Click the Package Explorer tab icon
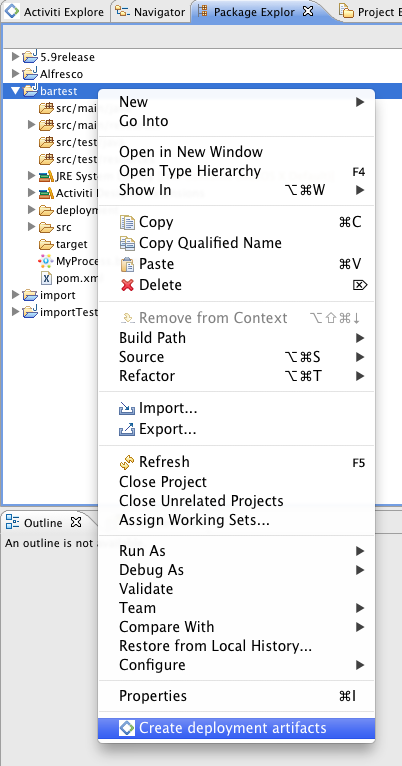Image resolution: width=402 pixels, height=766 pixels. (x=203, y=11)
